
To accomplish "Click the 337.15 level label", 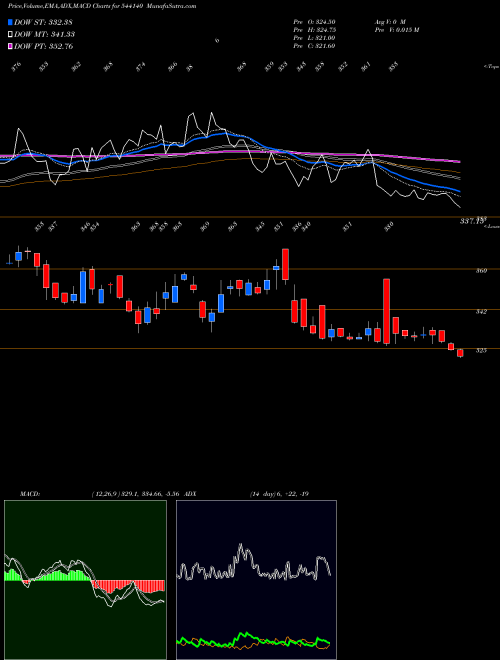I will tap(473, 221).
